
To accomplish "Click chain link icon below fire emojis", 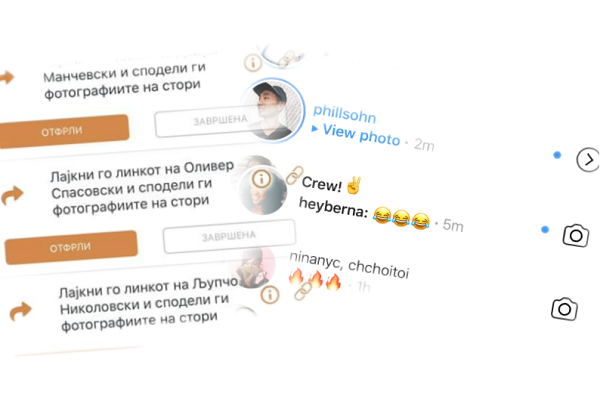I will coord(303,291).
